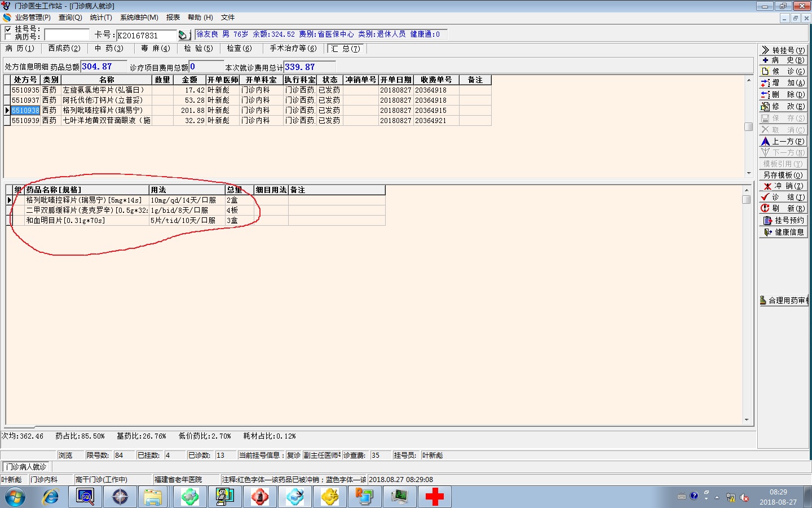The image size is (812, 508).
Task: Click the drug detail list scrollbar thumb
Action: click(747, 200)
